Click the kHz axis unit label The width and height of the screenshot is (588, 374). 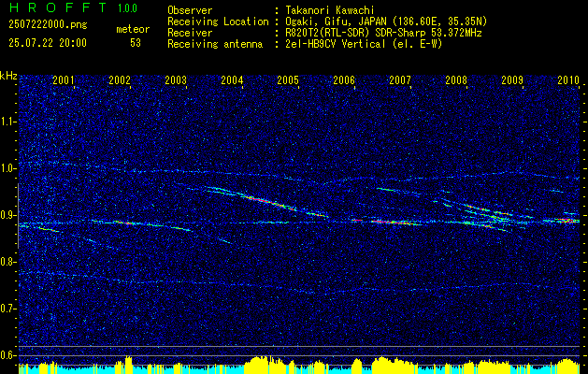pos(8,76)
